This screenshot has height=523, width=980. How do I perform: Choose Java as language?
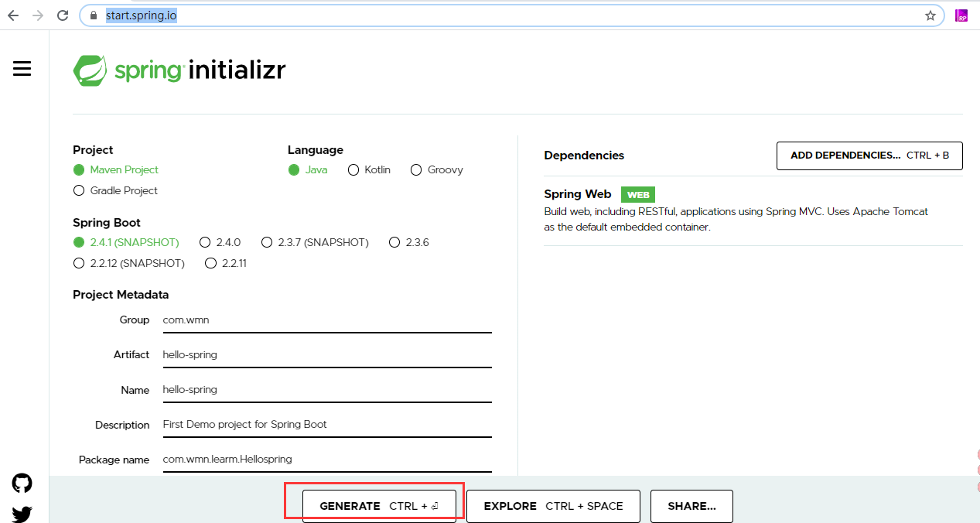(308, 169)
